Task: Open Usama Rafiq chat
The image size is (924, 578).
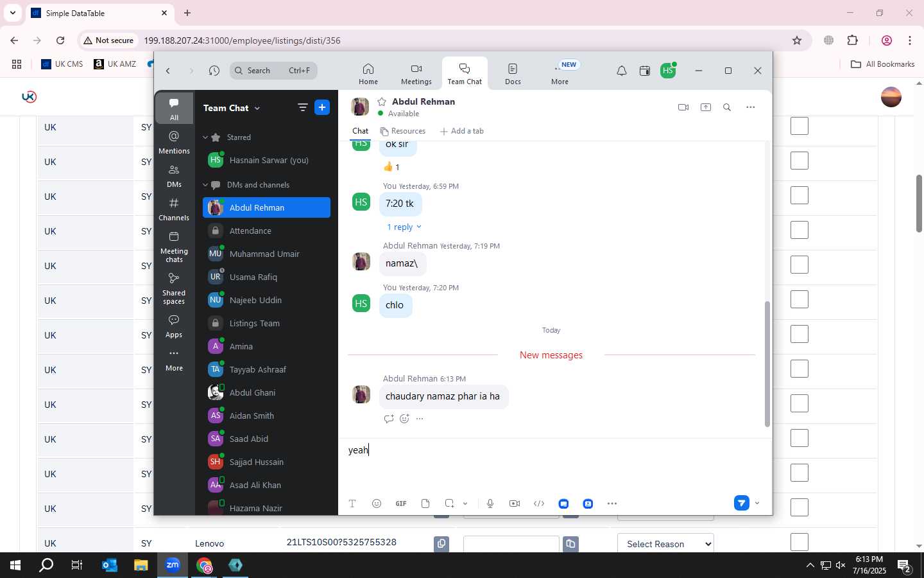Action: point(266,277)
